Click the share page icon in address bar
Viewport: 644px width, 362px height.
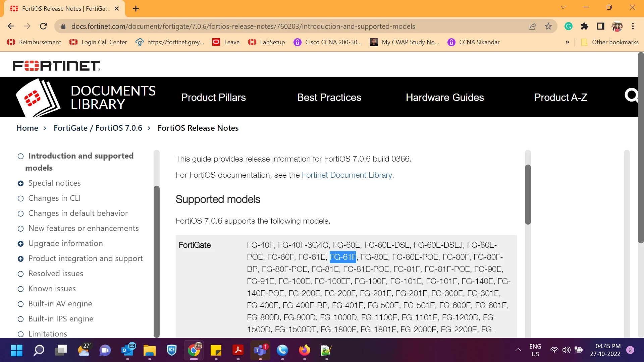pos(532,26)
